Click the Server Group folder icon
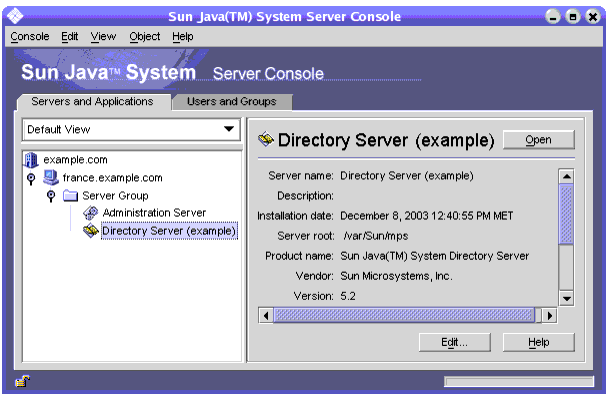The width and height of the screenshot is (608, 410). click(70, 195)
